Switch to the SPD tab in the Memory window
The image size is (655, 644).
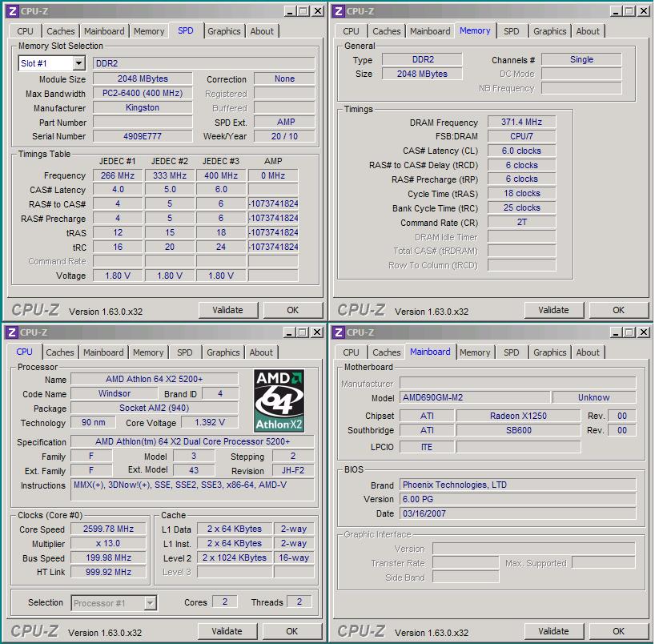[x=512, y=31]
